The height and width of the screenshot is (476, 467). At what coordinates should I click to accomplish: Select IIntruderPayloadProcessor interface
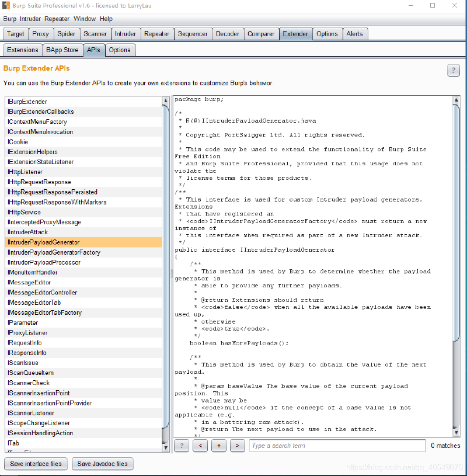83,262
